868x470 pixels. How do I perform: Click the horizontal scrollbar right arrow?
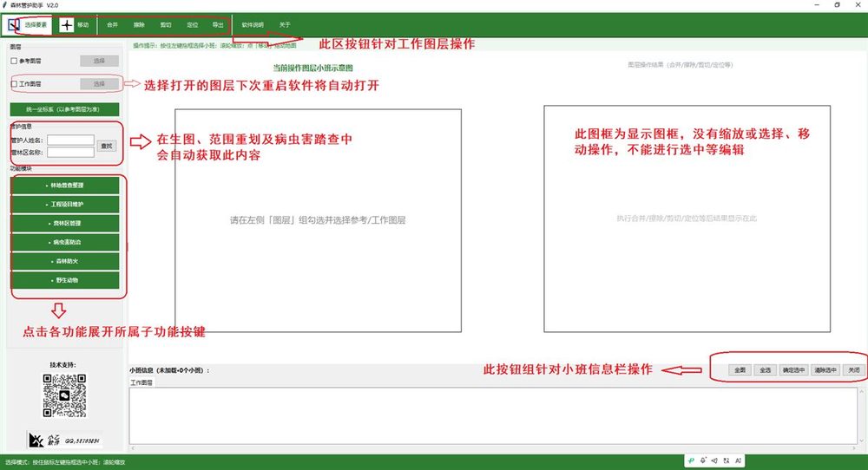(854, 448)
